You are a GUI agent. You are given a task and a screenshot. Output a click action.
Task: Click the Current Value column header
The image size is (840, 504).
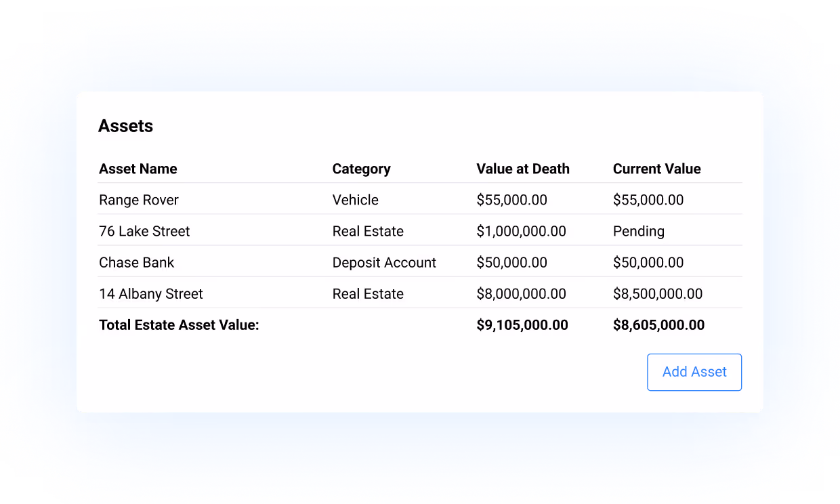point(656,169)
